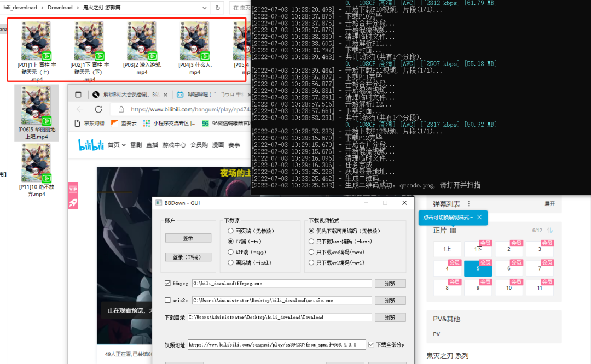Open the 96微信编辑器 bookmark

226,123
